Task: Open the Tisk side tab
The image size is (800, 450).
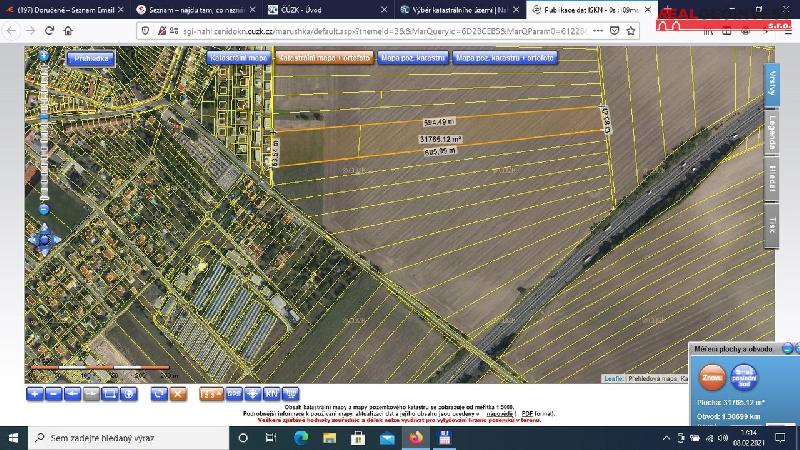Action: [x=771, y=225]
